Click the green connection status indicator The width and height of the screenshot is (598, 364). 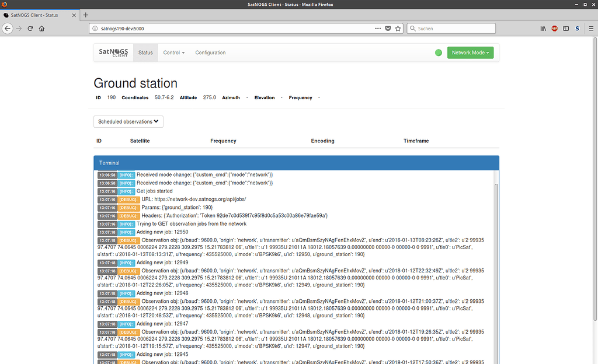(439, 52)
